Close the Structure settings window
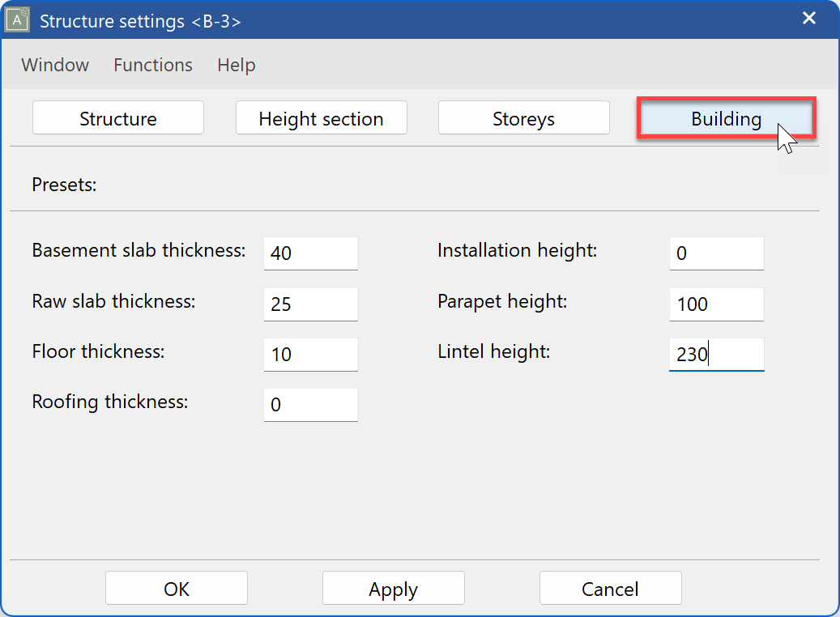Viewport: 840px width, 617px height. (x=808, y=18)
